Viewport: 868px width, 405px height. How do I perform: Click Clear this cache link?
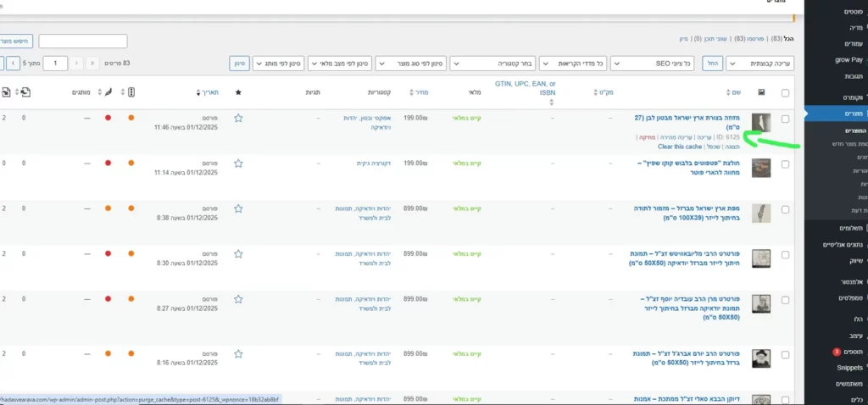coord(680,147)
